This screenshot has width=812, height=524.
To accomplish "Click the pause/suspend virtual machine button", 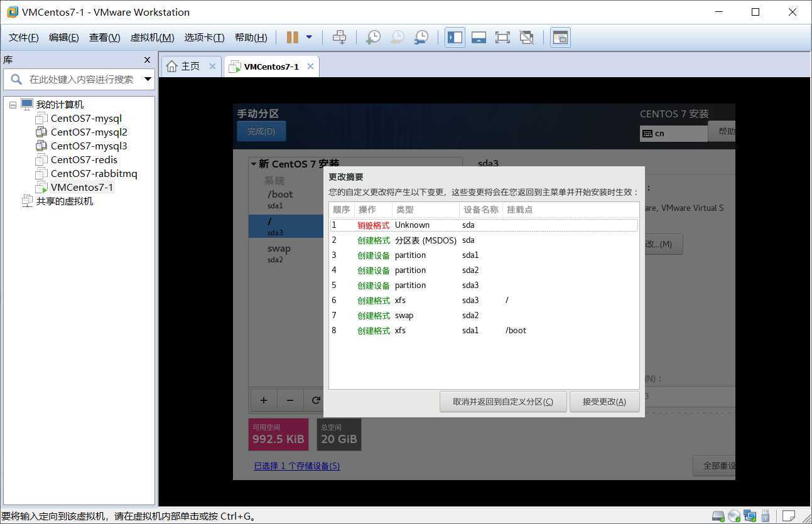I will tap(292, 38).
